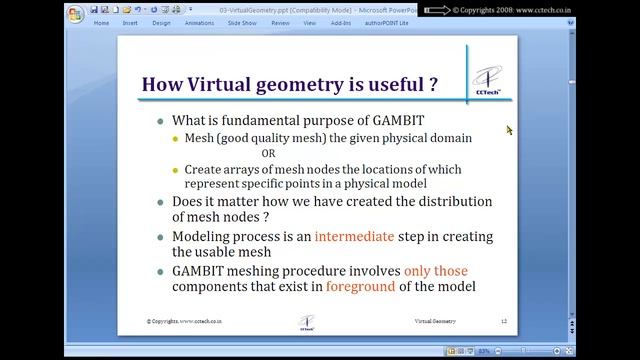Screen dimensions: 640x360
Task: Click the PowerPoint Help icon at ribbon right
Action: [x=571, y=23]
